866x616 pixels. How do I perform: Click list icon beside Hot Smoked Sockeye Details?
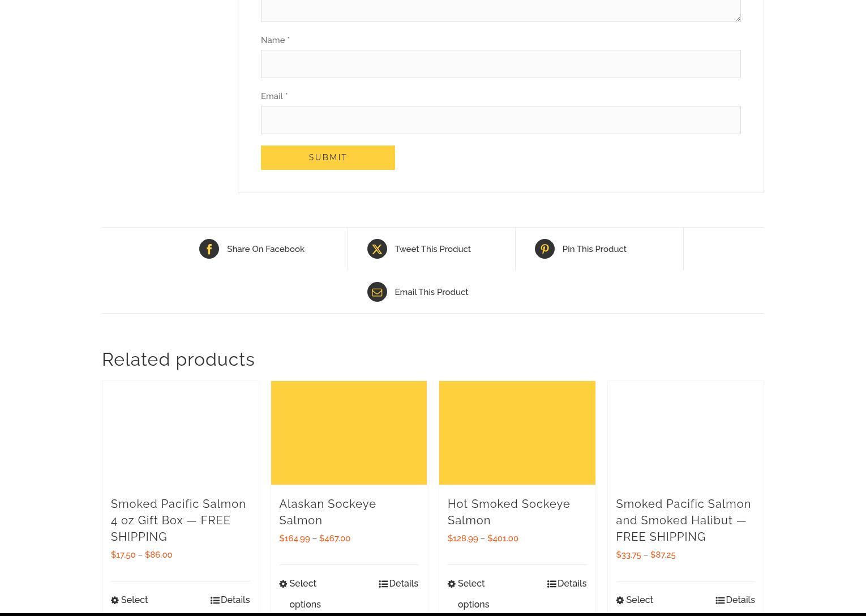[551, 584]
